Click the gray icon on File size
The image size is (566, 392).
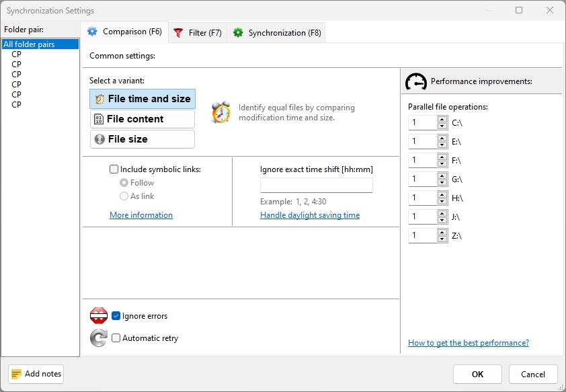(99, 139)
